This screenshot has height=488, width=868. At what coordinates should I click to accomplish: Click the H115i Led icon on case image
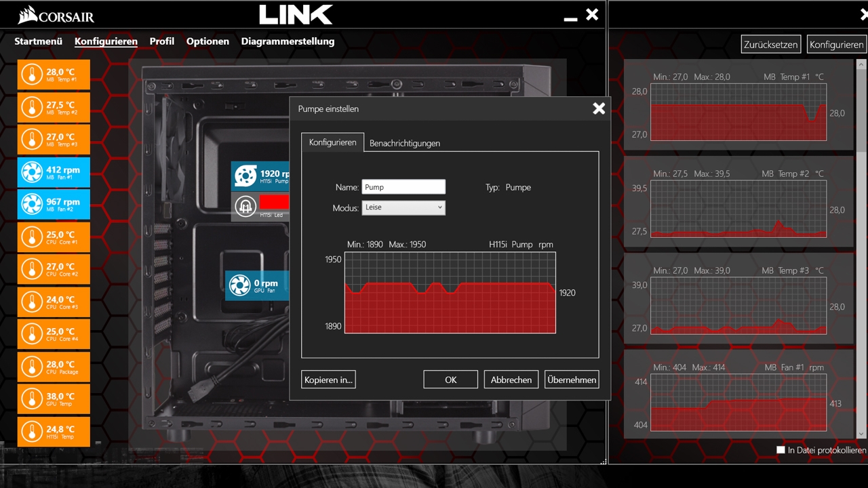(245, 207)
